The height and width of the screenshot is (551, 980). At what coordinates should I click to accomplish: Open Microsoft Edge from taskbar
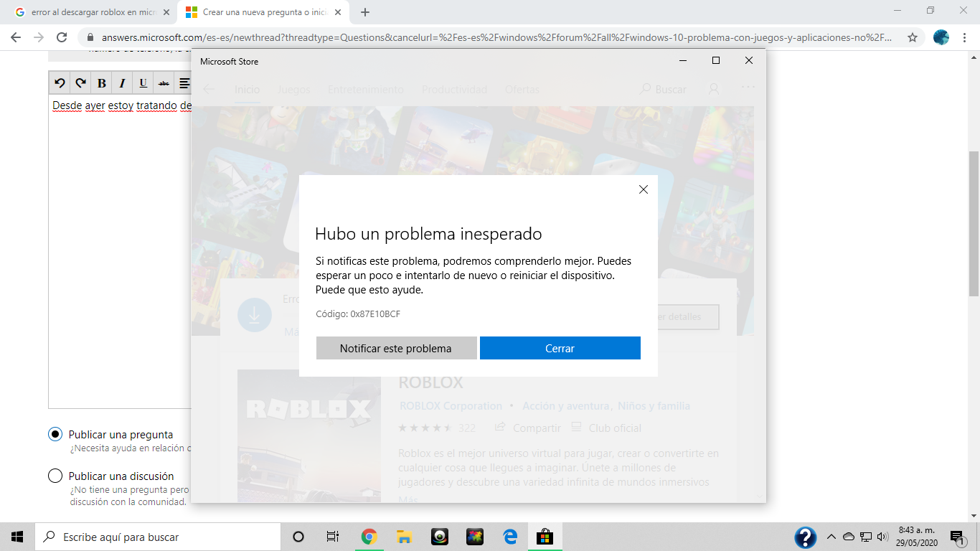pos(510,537)
